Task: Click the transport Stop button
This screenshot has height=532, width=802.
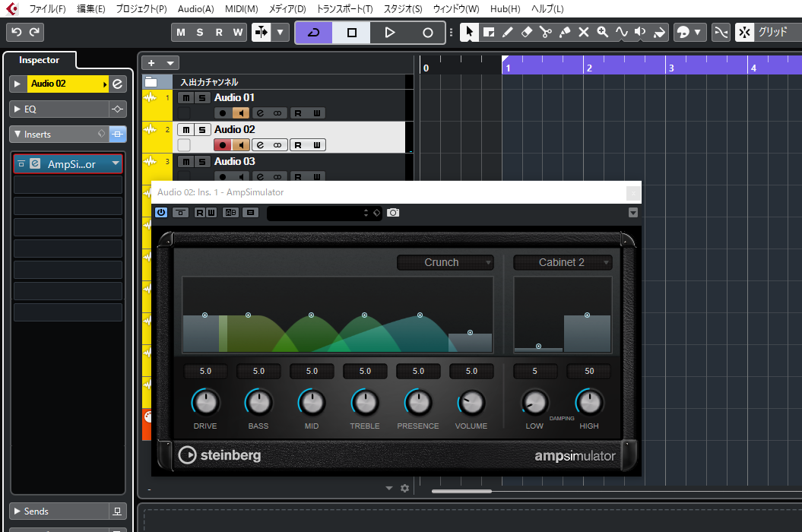Action: (351, 32)
